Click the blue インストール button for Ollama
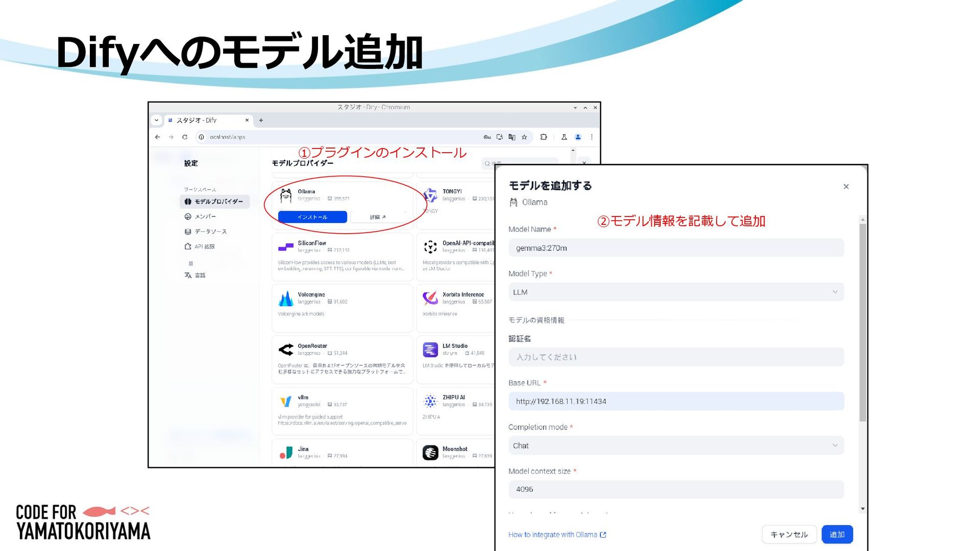Viewport: 980px width, 551px height. click(312, 217)
